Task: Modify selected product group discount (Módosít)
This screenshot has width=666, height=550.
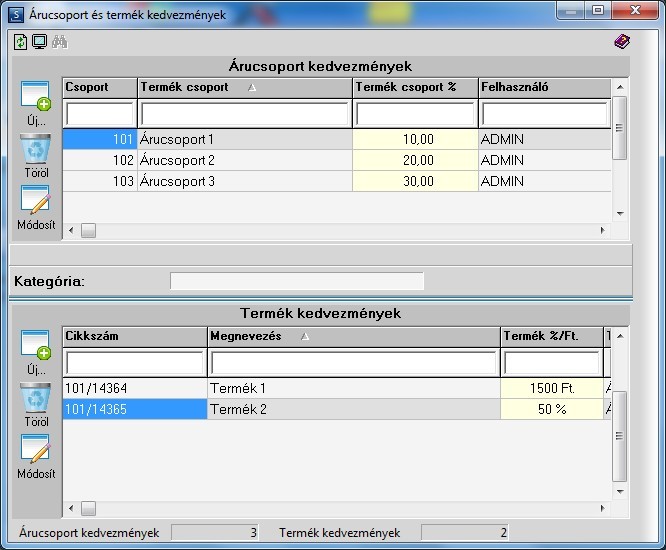Action: (x=36, y=208)
